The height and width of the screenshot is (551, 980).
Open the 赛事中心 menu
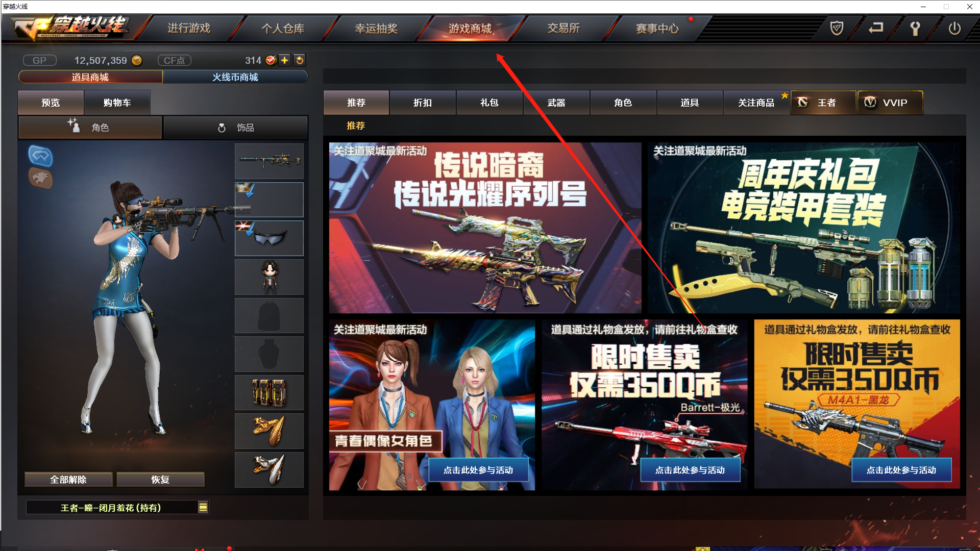click(x=657, y=28)
